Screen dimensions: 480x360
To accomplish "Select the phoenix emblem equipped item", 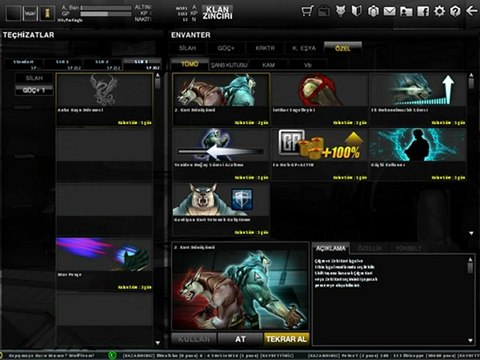I will pyautogui.click(x=104, y=99).
